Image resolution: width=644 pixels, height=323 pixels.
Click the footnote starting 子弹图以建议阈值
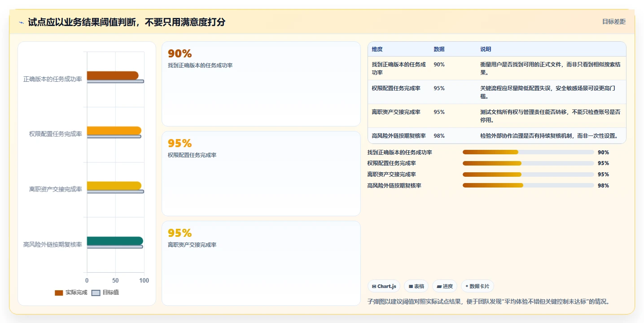(489, 301)
